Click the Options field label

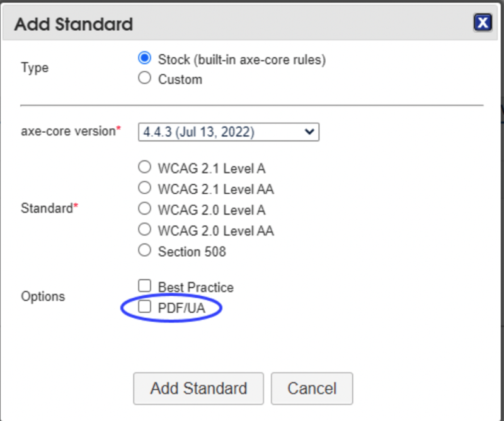point(43,296)
